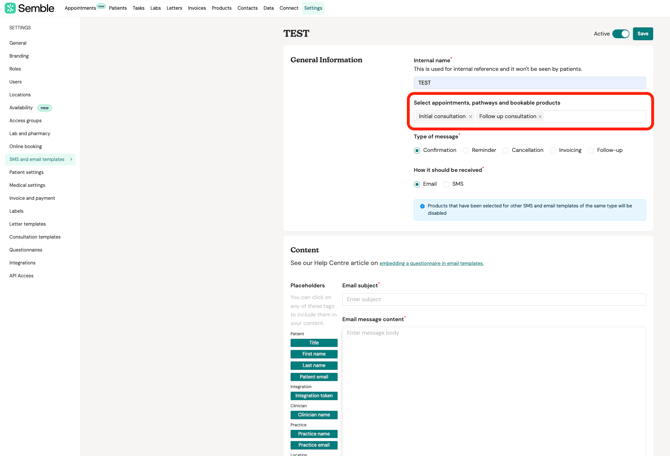Open the appointments and products selector

coord(529,116)
